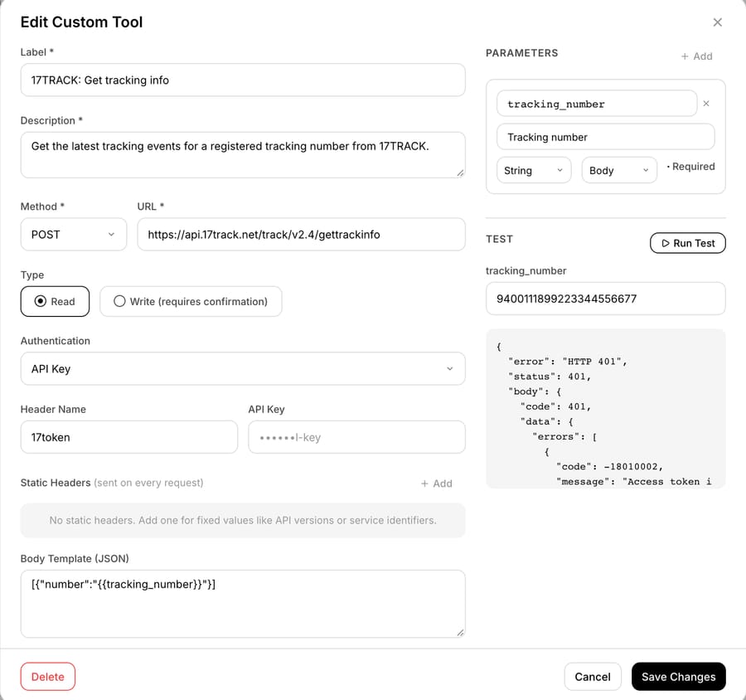Add a new parameter
Viewport: 746px width, 700px height.
click(696, 56)
